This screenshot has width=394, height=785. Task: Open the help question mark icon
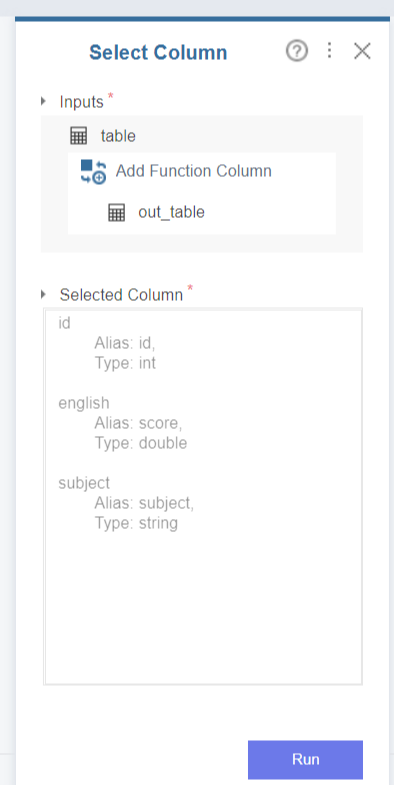(297, 51)
